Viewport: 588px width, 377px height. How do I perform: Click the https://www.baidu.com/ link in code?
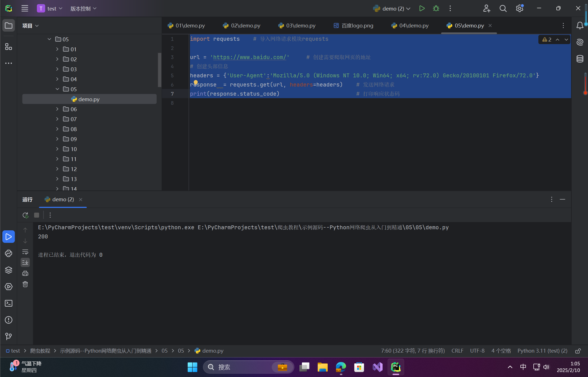click(250, 57)
